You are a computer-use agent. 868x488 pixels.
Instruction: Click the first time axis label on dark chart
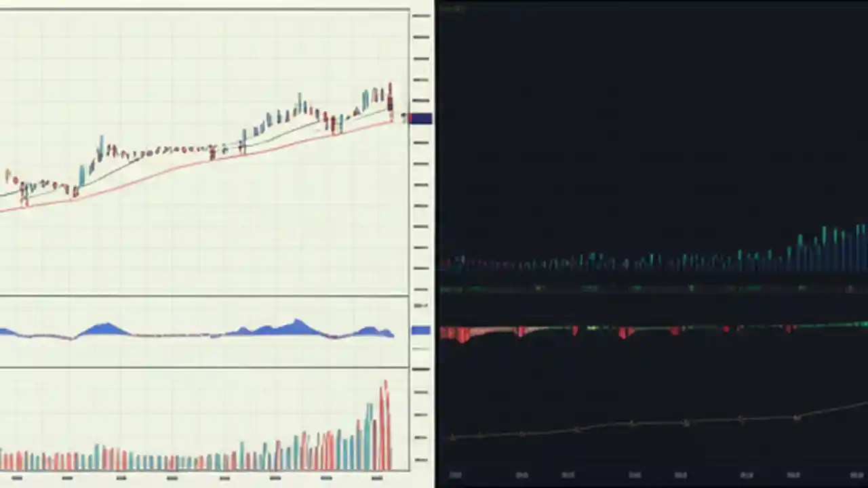click(456, 475)
